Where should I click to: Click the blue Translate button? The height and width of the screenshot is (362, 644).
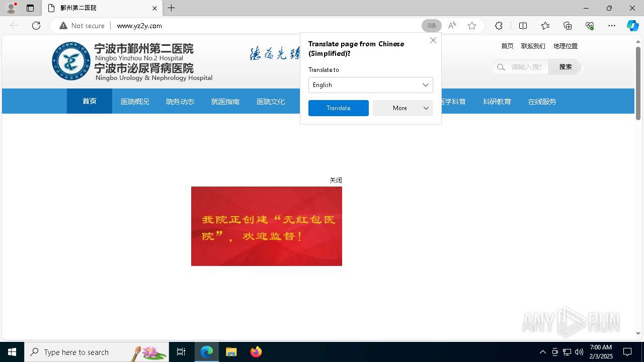tap(339, 108)
